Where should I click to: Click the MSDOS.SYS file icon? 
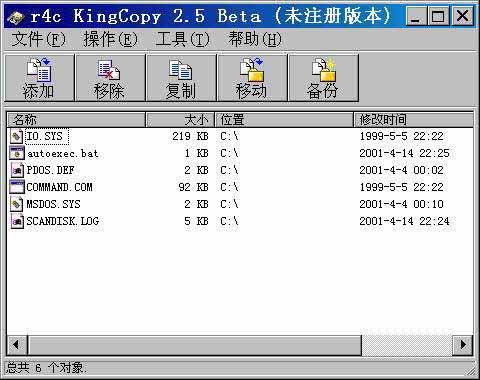tap(16, 204)
